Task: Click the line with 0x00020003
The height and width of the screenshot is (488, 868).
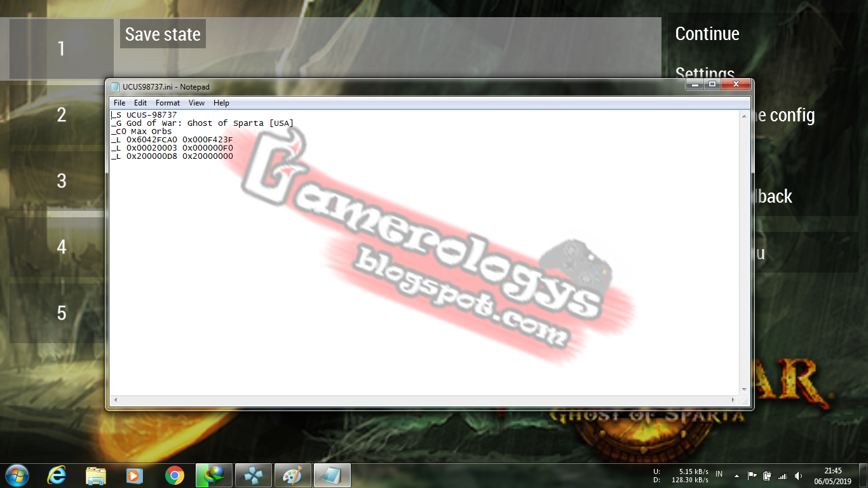Action: click(172, 148)
